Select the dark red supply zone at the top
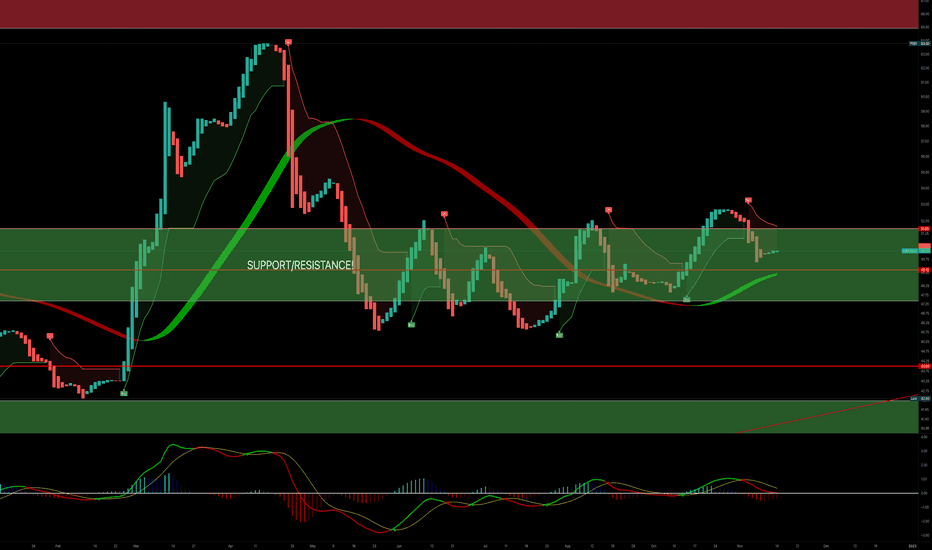The height and width of the screenshot is (550, 932). (x=459, y=14)
